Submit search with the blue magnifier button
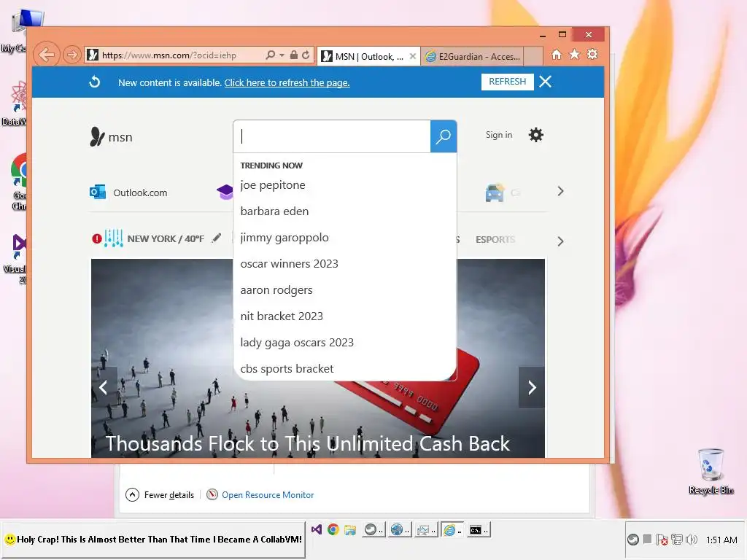Screen dimensions: 747x560 pos(444,136)
